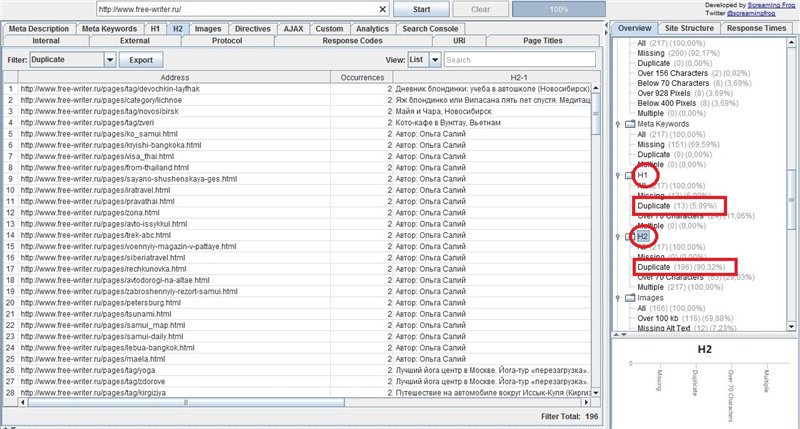This screenshot has width=800, height=429.
Task: Switch to the Meta Description tab
Action: click(39, 29)
